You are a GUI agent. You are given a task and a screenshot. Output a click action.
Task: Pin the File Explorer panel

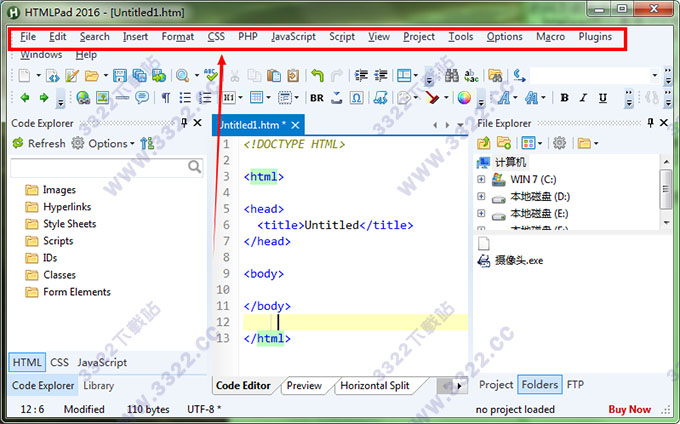coord(650,123)
